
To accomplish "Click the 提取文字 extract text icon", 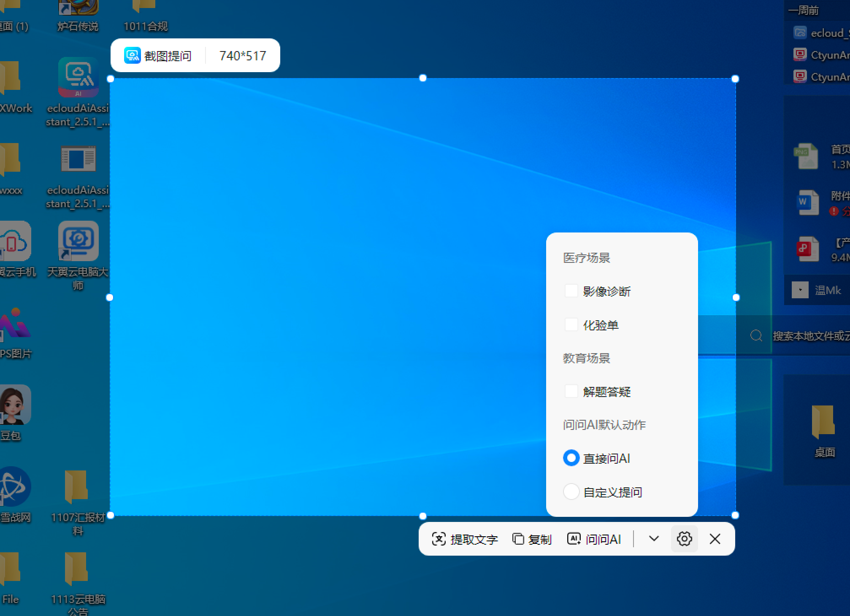I will tap(439, 539).
